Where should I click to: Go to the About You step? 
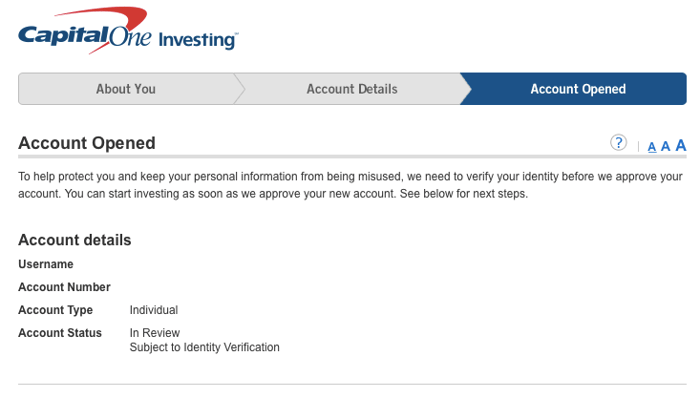tap(126, 89)
